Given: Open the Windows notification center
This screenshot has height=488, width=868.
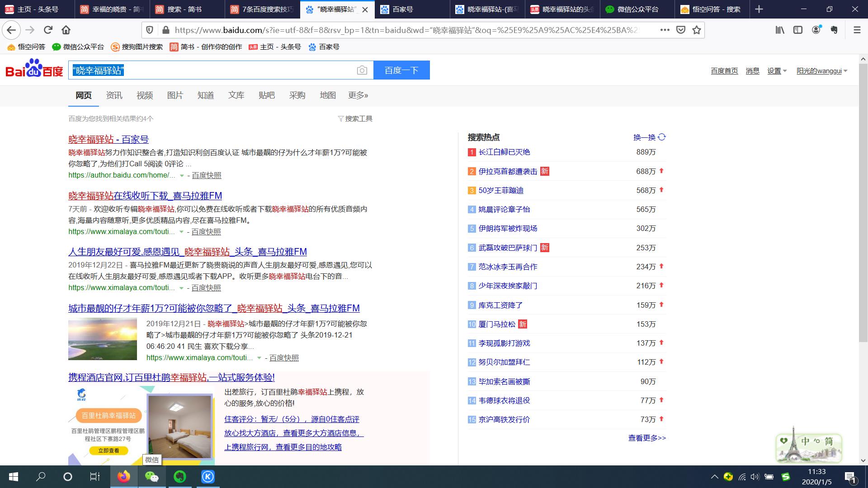Looking at the screenshot, I should tap(850, 477).
